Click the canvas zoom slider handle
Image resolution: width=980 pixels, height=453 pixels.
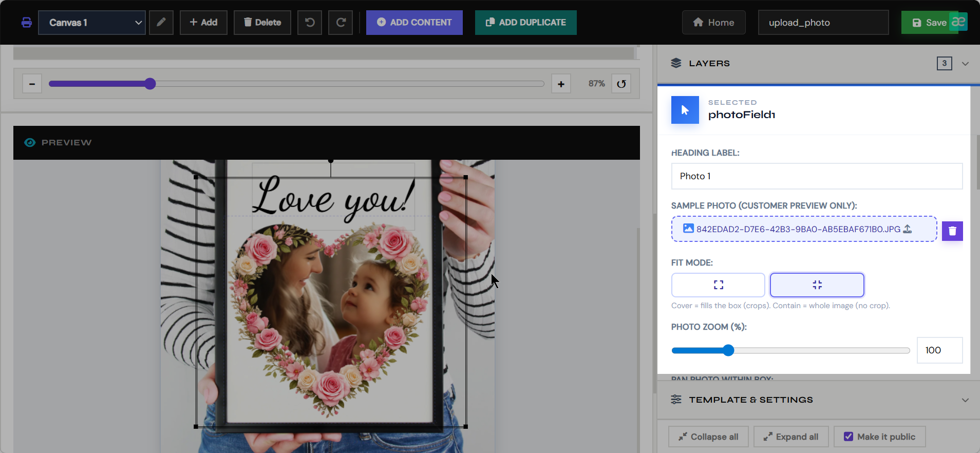tap(150, 84)
